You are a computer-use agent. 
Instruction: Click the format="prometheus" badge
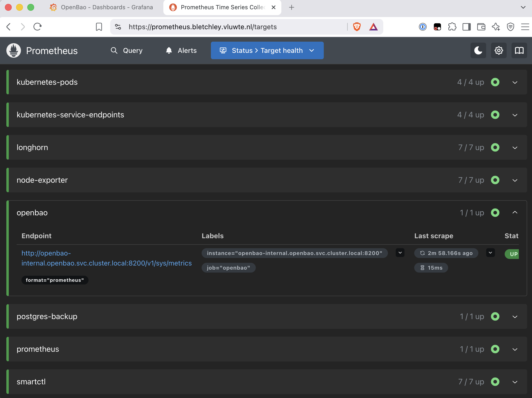coord(55,280)
